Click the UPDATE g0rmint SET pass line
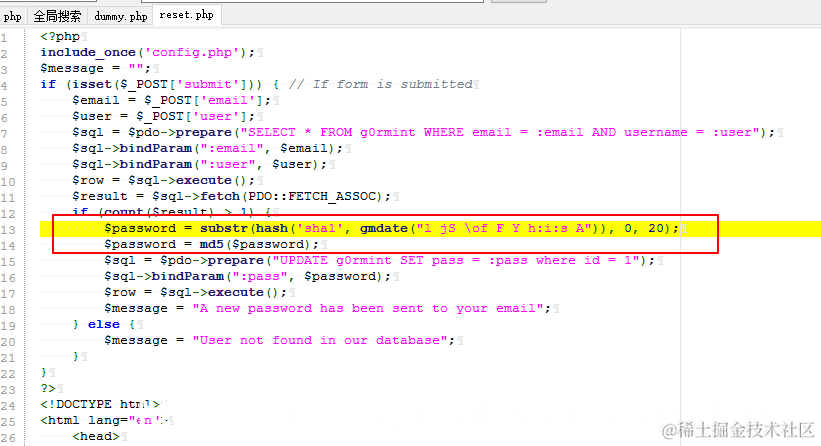Image resolution: width=821 pixels, height=446 pixels. [x=380, y=260]
